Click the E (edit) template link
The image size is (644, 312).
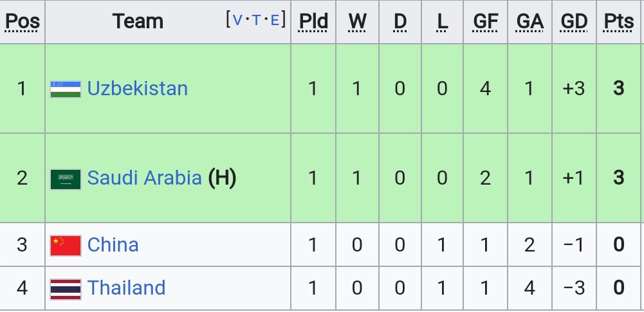pos(275,20)
